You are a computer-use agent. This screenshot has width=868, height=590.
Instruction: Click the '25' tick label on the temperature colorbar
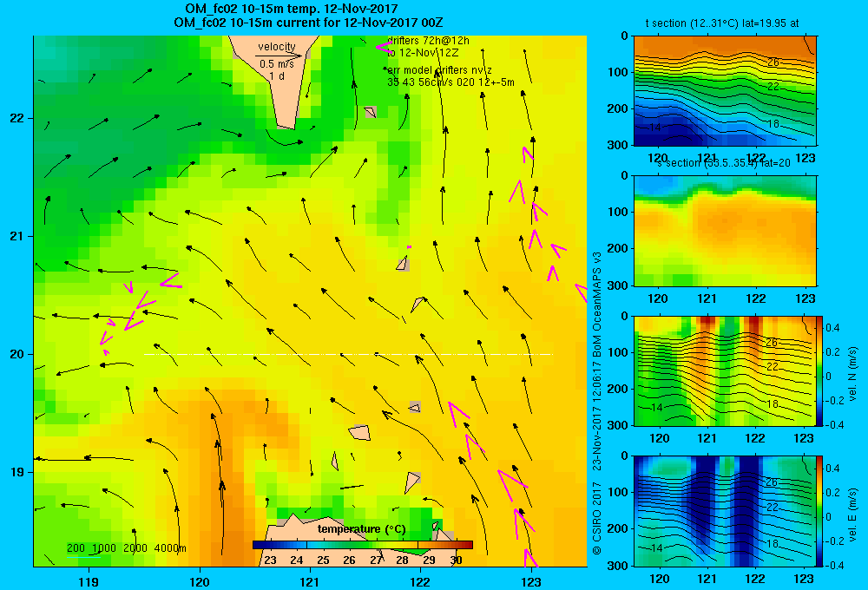[x=323, y=560]
